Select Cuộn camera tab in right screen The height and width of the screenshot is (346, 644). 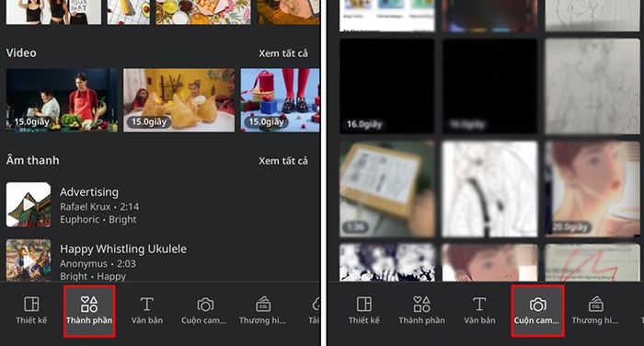537,311
